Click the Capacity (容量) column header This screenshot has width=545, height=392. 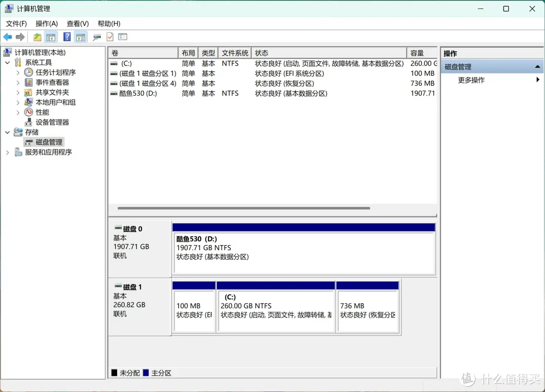tap(422, 53)
